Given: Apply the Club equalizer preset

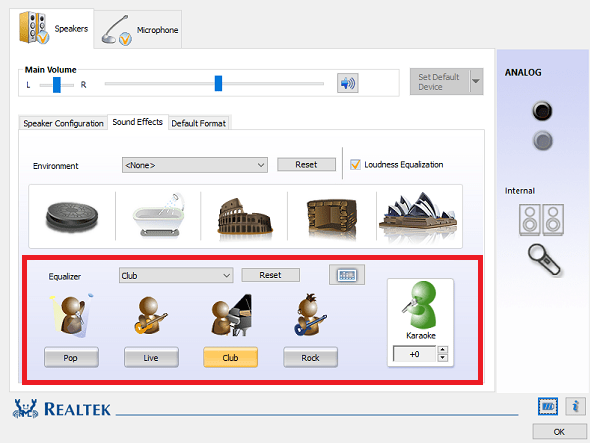Looking at the screenshot, I should click(231, 357).
